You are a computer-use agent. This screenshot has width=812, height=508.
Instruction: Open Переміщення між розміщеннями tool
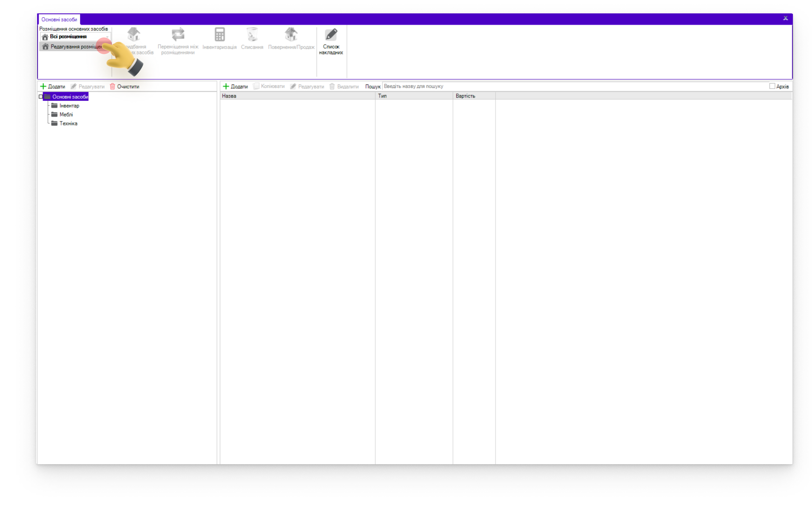point(178,41)
